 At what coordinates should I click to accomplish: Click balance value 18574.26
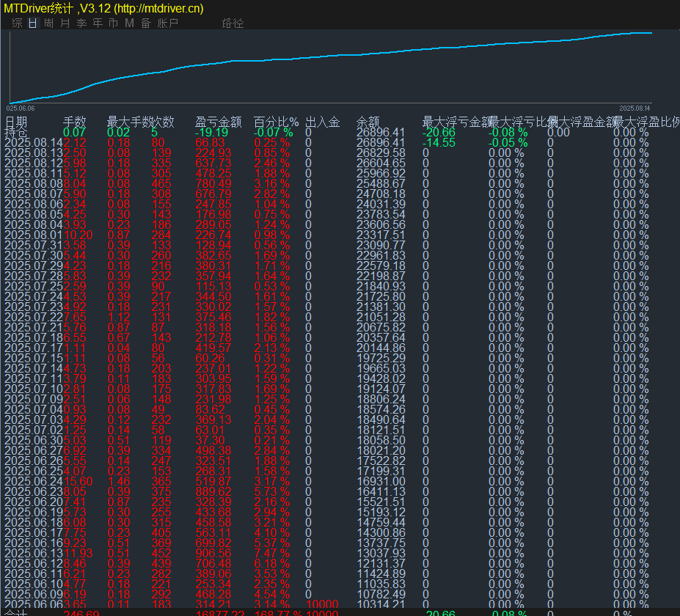pos(381,410)
